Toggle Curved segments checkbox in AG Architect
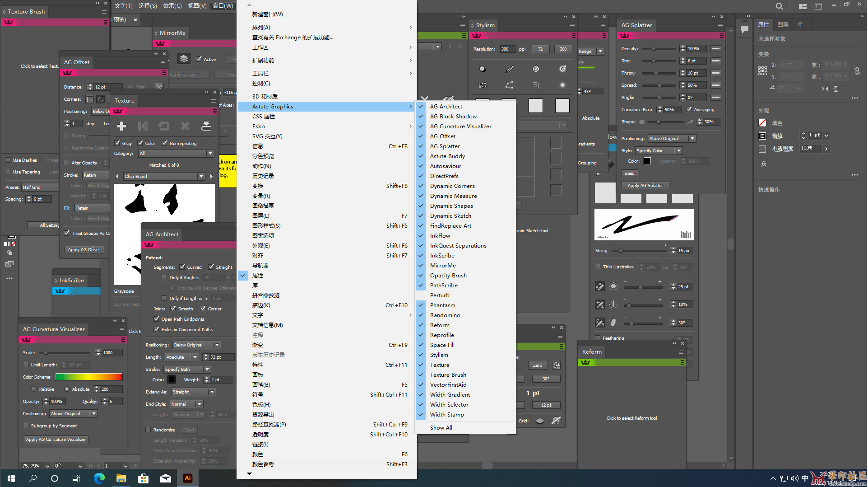868x487 pixels. click(182, 267)
